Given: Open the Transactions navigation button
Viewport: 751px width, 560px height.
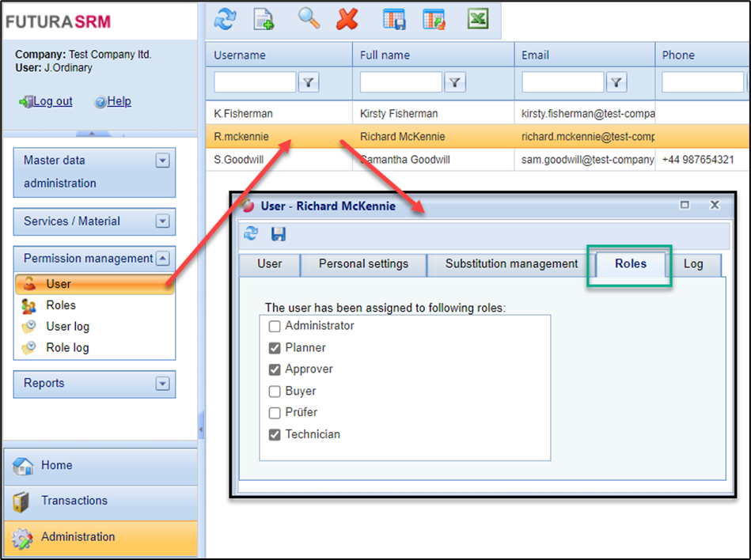Looking at the screenshot, I should (74, 501).
